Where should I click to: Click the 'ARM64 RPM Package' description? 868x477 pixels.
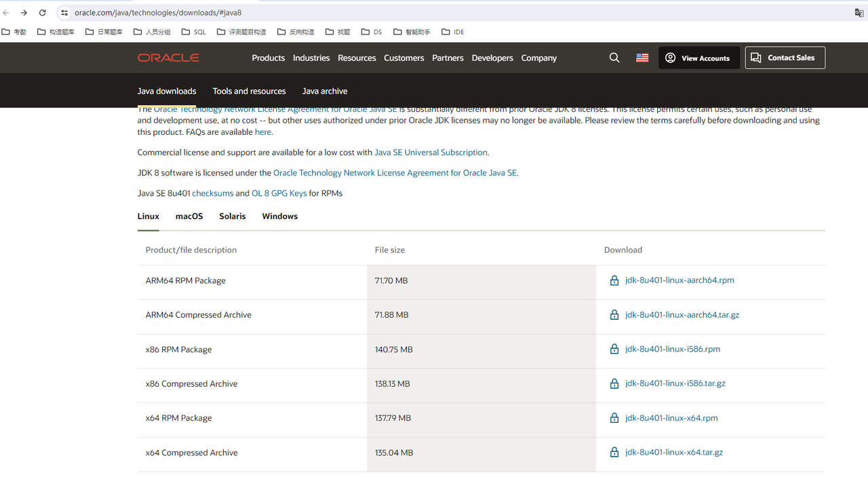click(x=185, y=281)
